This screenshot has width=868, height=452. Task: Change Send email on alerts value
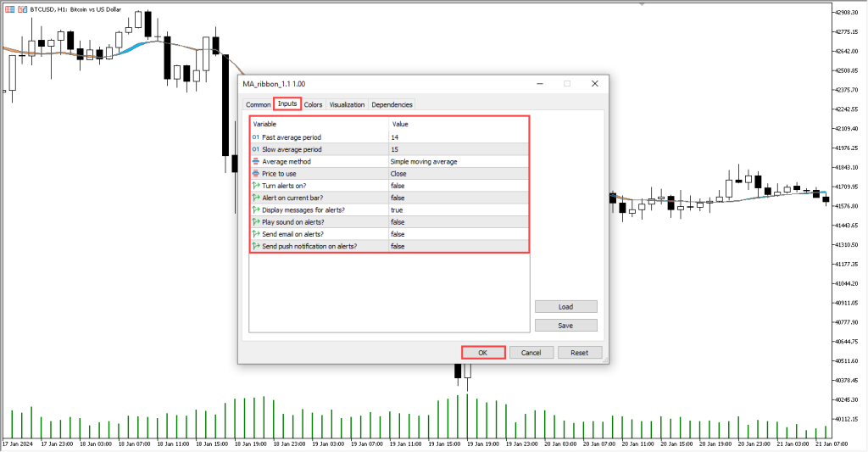click(459, 234)
